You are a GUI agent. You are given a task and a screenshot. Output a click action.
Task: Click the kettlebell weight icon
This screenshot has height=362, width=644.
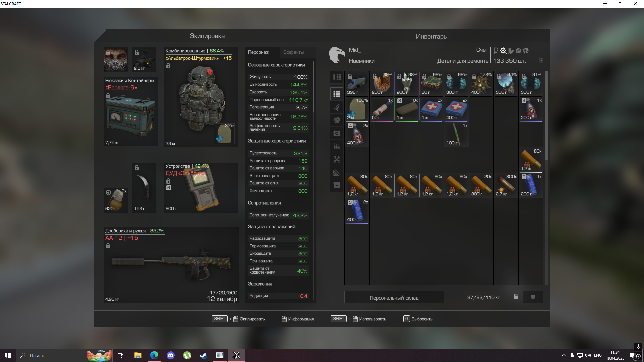(516, 297)
